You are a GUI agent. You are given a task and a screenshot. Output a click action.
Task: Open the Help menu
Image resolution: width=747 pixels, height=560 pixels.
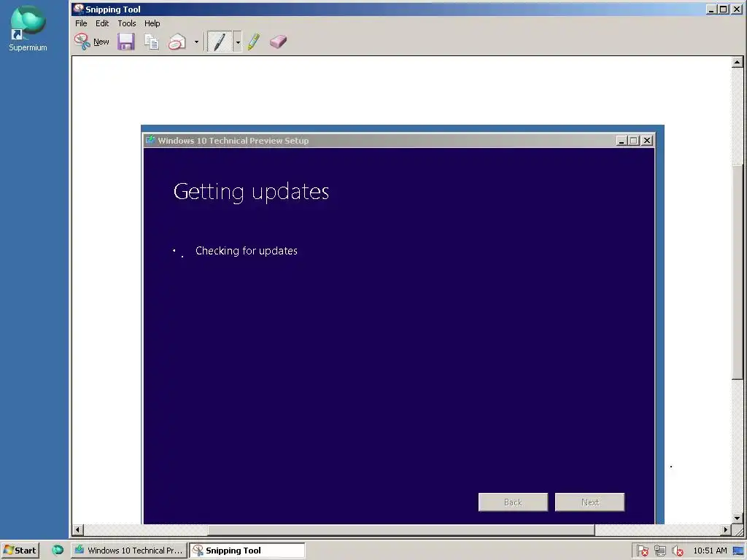click(152, 23)
